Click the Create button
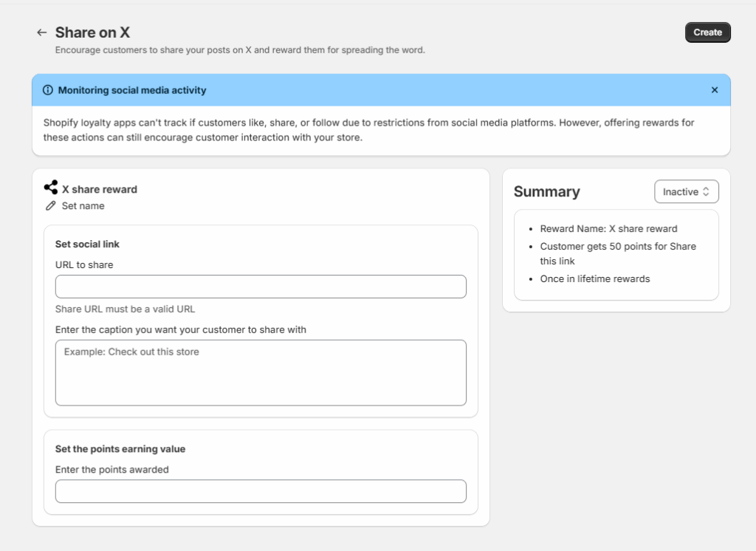This screenshot has width=756, height=551. point(707,32)
